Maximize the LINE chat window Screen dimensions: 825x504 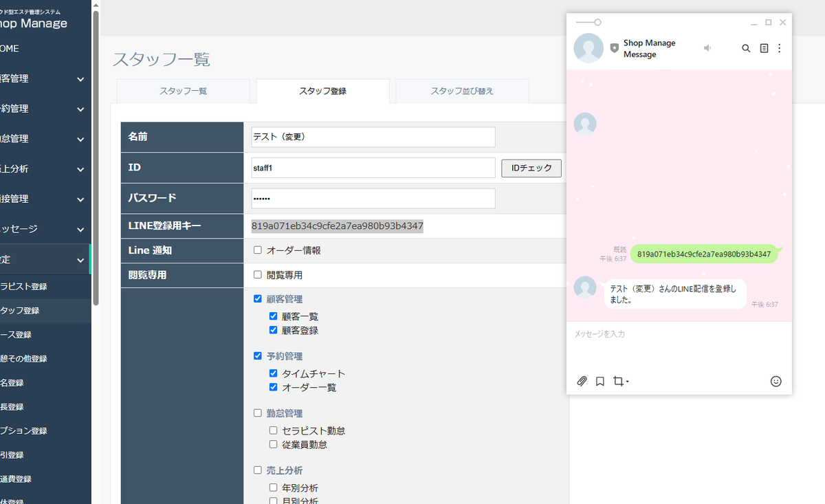769,23
